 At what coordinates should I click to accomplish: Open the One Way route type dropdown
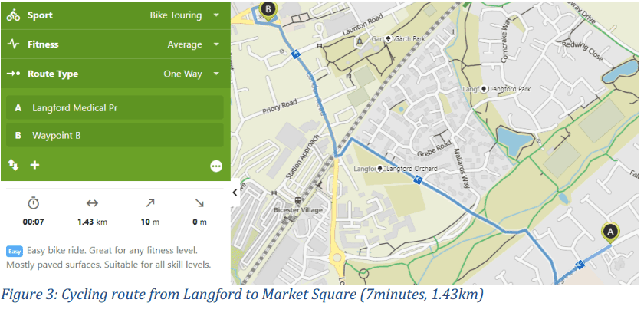191,74
